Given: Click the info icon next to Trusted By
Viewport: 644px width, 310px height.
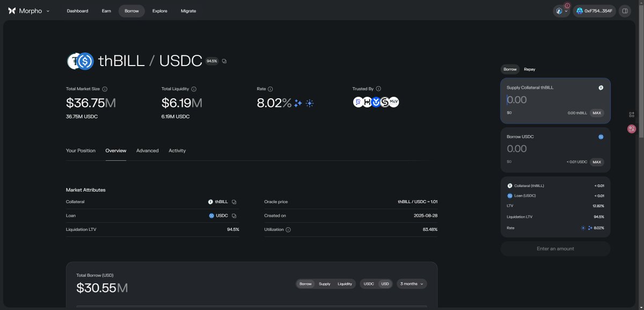Looking at the screenshot, I should point(378,89).
